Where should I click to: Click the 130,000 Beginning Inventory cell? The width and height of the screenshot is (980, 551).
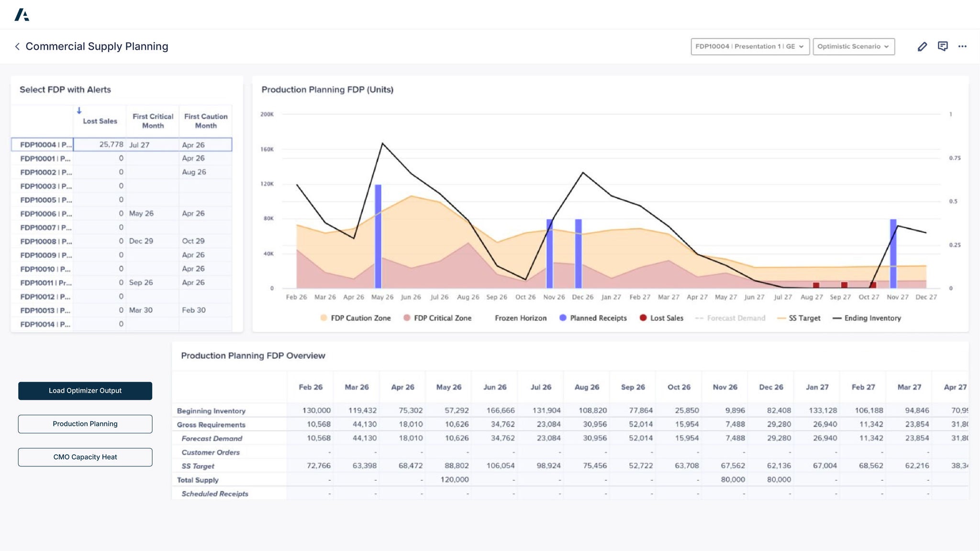tap(311, 410)
